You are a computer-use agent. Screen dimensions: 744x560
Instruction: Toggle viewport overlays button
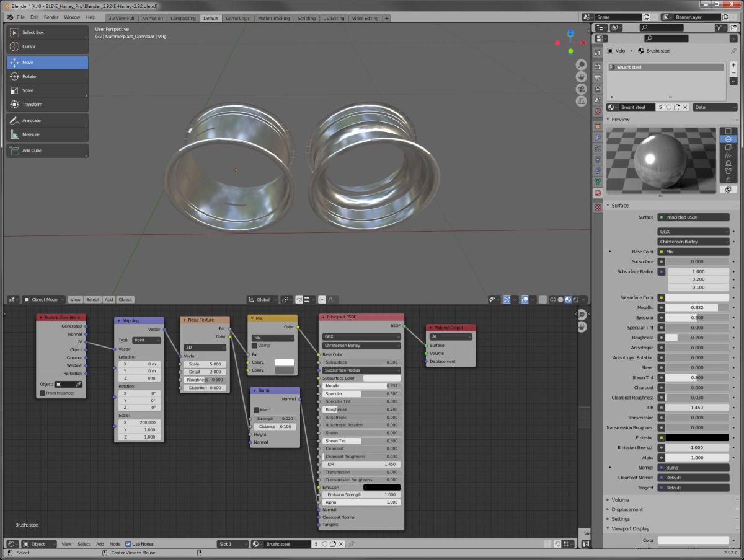point(525,299)
